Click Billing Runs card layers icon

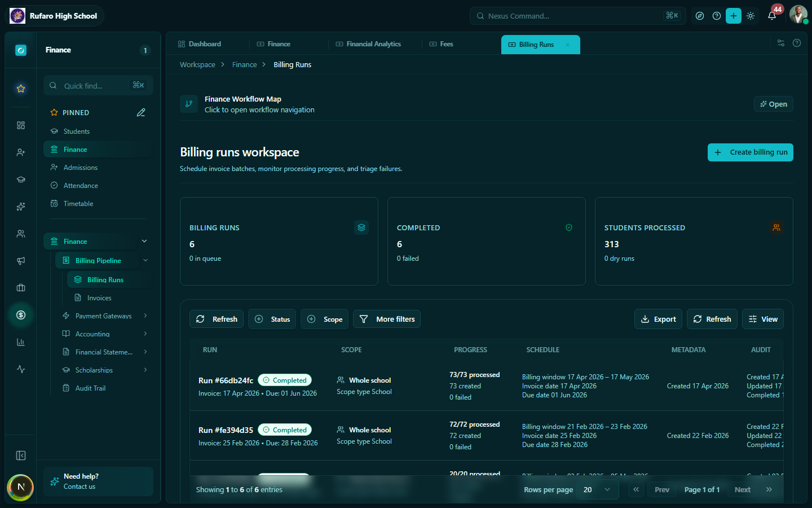coord(361,227)
